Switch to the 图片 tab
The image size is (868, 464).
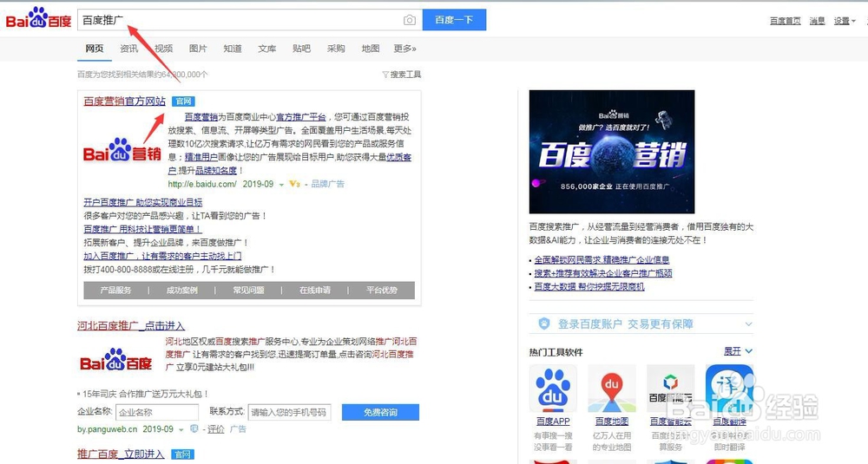(198, 49)
